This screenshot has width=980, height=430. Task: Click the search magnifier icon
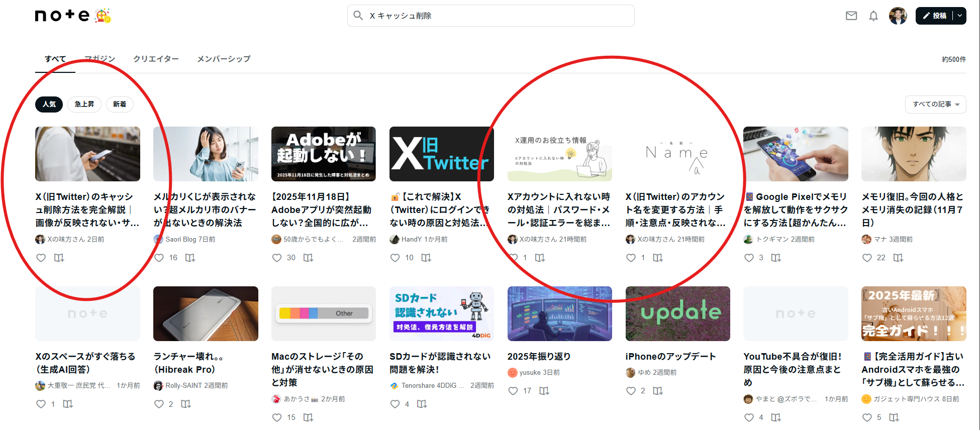[x=358, y=16]
